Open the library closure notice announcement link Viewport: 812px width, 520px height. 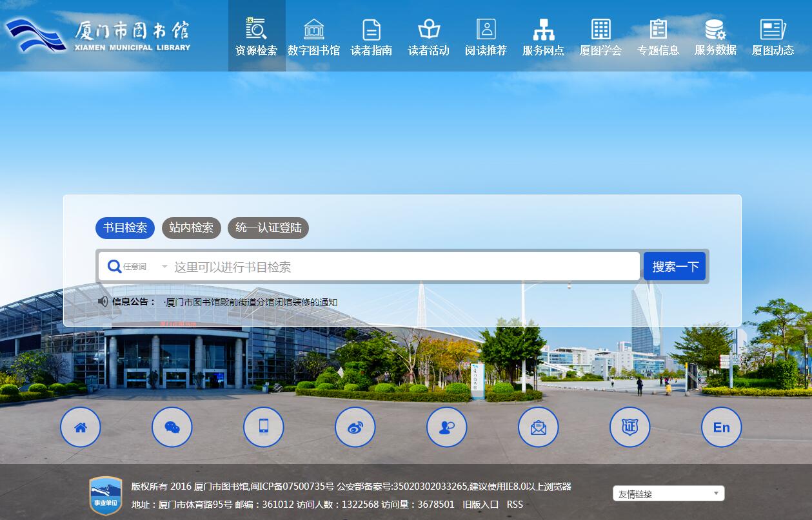(252, 302)
